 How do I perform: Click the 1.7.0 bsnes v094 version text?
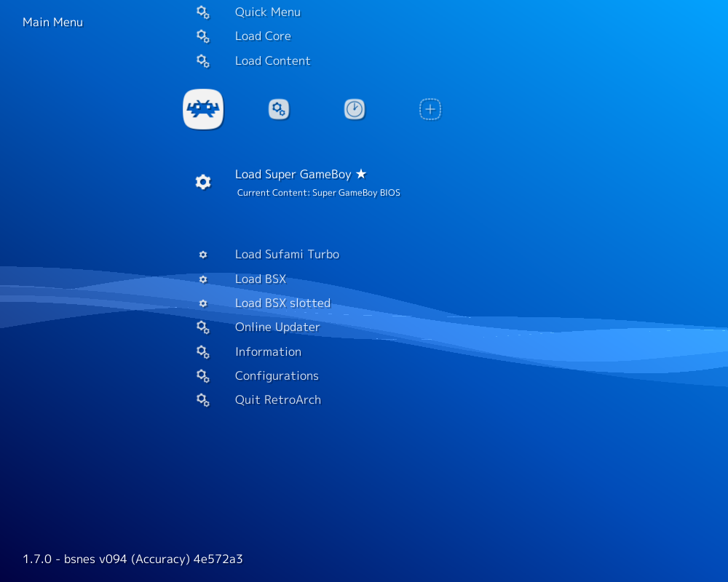coord(132,559)
